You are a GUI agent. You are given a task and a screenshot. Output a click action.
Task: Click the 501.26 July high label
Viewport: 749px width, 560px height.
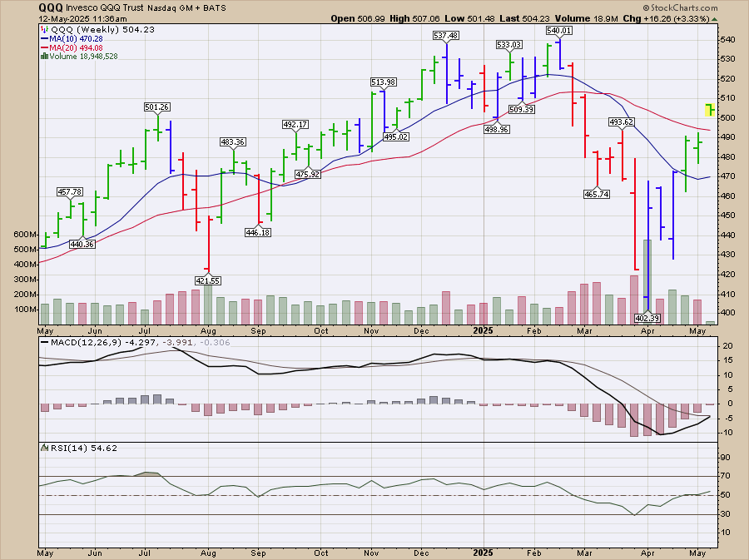[x=157, y=107]
